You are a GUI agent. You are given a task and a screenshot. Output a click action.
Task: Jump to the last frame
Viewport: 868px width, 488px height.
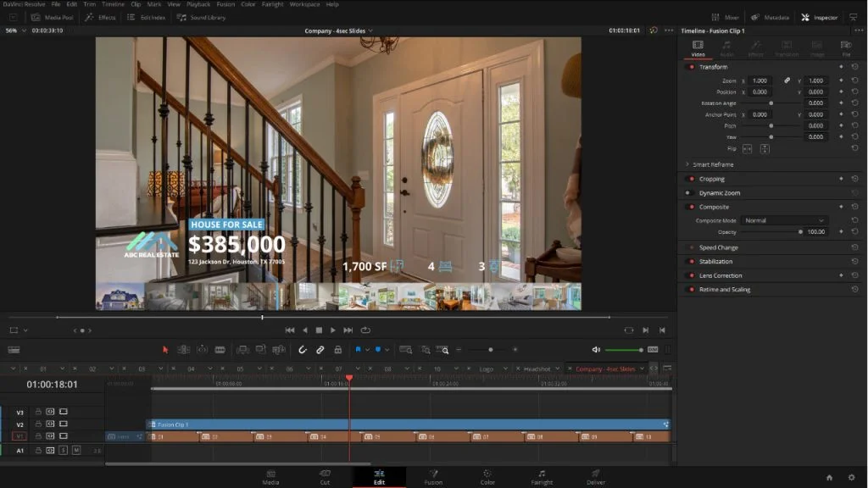coord(348,330)
